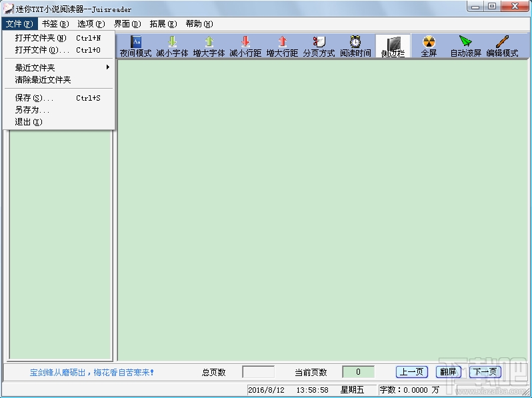Click the 上一页 previous page button

[x=411, y=372]
